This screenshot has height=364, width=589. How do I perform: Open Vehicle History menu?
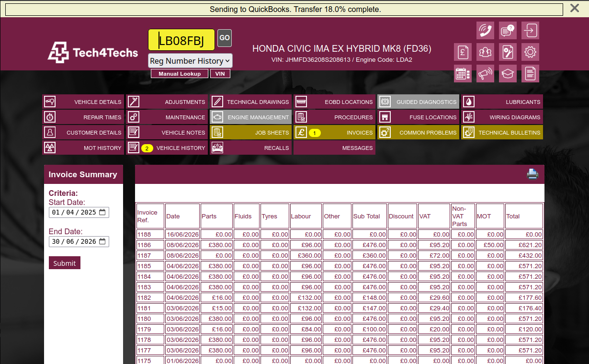(x=167, y=148)
